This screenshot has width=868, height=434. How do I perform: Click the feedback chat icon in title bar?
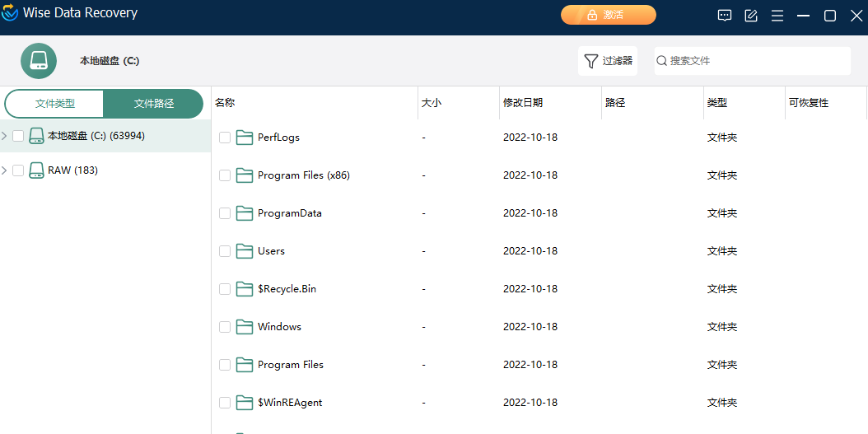(x=725, y=16)
